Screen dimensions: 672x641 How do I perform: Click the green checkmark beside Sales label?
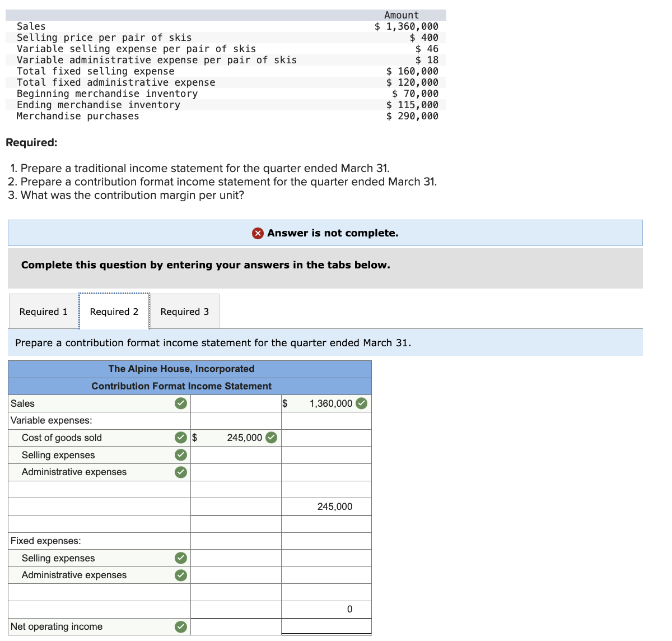click(180, 403)
